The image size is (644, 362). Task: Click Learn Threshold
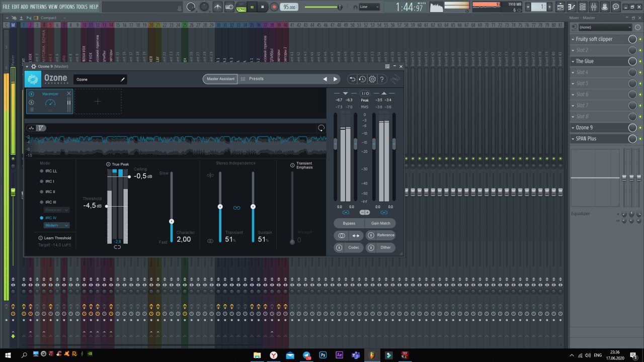tap(55, 238)
